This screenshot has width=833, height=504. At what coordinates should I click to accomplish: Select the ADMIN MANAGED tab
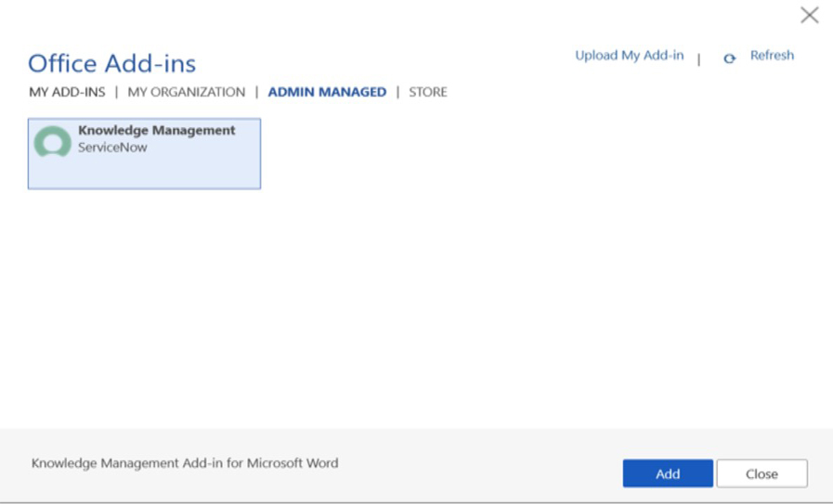click(327, 92)
